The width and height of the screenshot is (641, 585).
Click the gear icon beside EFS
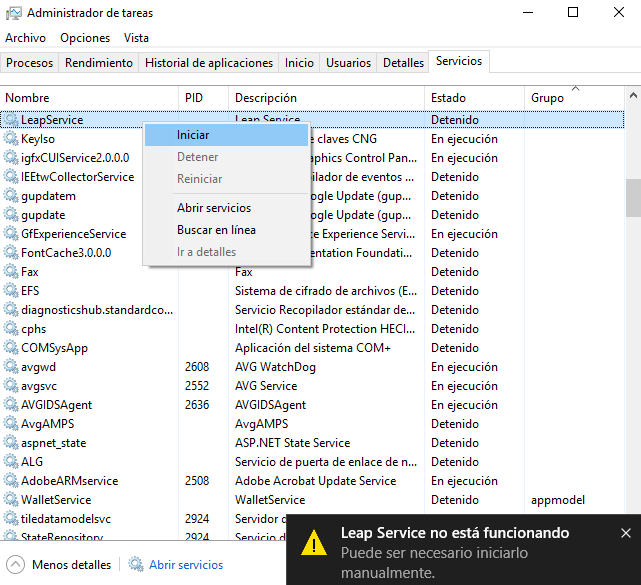[x=11, y=291]
